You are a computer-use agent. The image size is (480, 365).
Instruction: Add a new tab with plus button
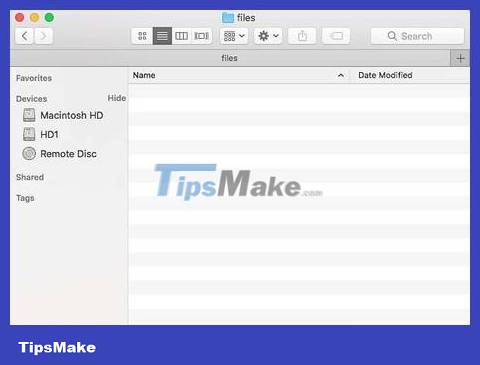460,58
